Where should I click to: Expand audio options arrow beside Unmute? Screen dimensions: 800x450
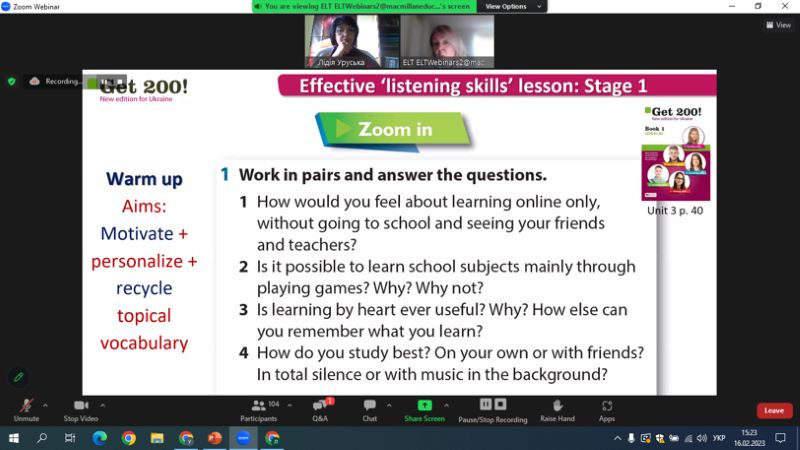point(45,406)
